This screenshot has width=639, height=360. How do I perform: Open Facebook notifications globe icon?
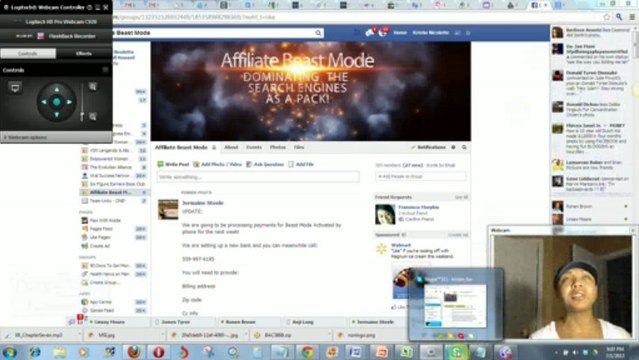[383, 33]
